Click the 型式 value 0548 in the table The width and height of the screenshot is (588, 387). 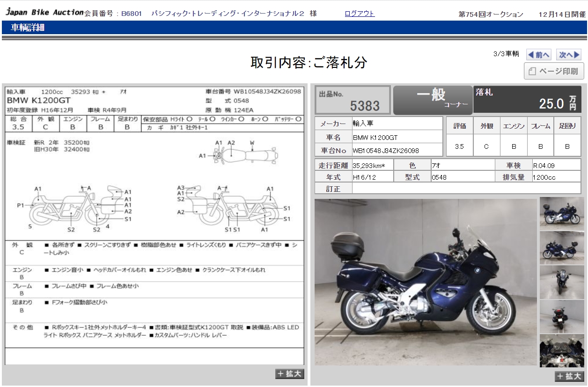click(x=439, y=177)
